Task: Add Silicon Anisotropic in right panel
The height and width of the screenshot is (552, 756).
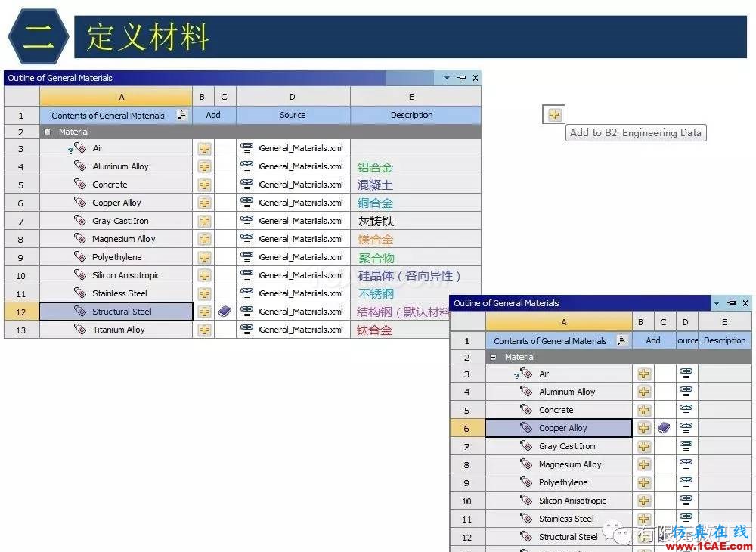Action: click(643, 501)
